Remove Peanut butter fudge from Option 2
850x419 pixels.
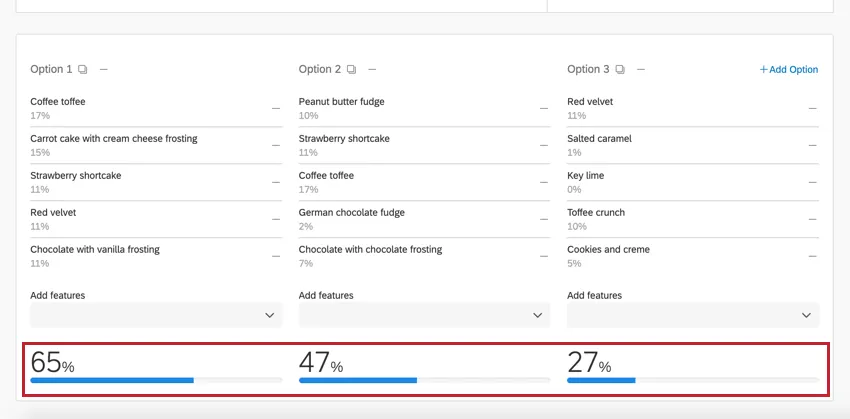544,108
